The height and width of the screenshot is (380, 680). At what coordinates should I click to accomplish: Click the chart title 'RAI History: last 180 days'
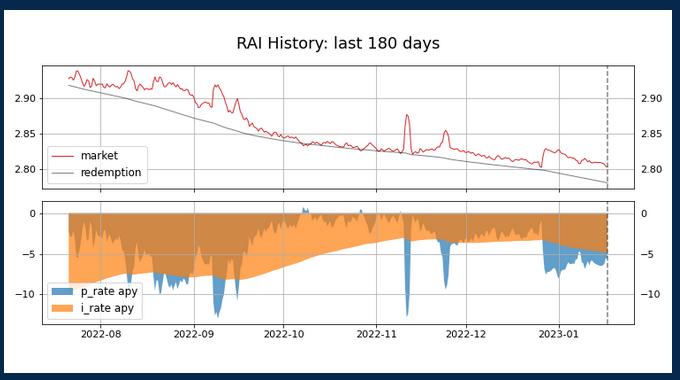[x=338, y=43]
